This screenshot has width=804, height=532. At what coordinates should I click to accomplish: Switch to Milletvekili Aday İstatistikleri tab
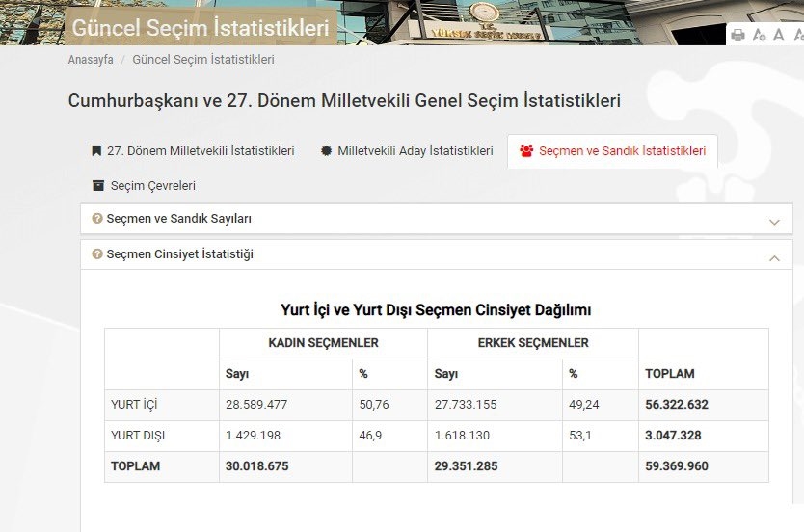[x=407, y=150]
